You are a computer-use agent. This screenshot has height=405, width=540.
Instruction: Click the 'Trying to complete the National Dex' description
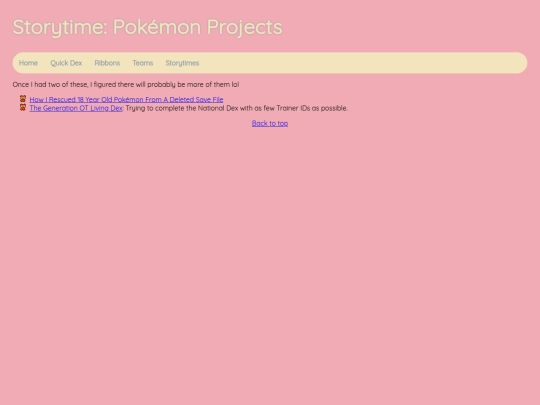(x=237, y=108)
